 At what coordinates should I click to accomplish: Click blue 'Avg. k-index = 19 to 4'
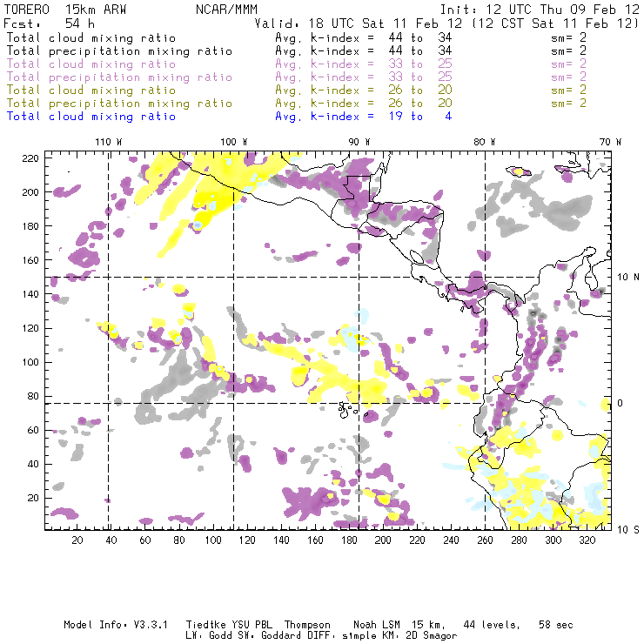click(364, 117)
